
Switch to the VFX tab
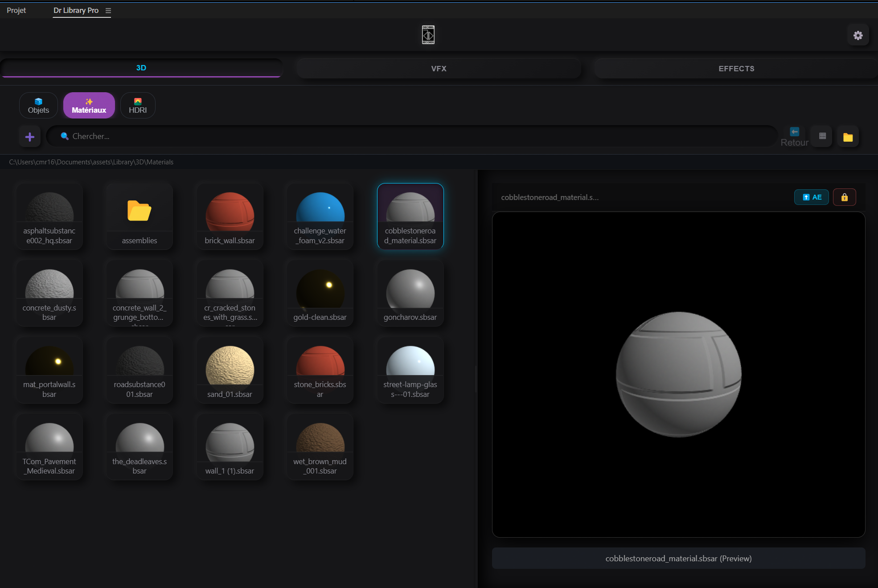click(439, 68)
